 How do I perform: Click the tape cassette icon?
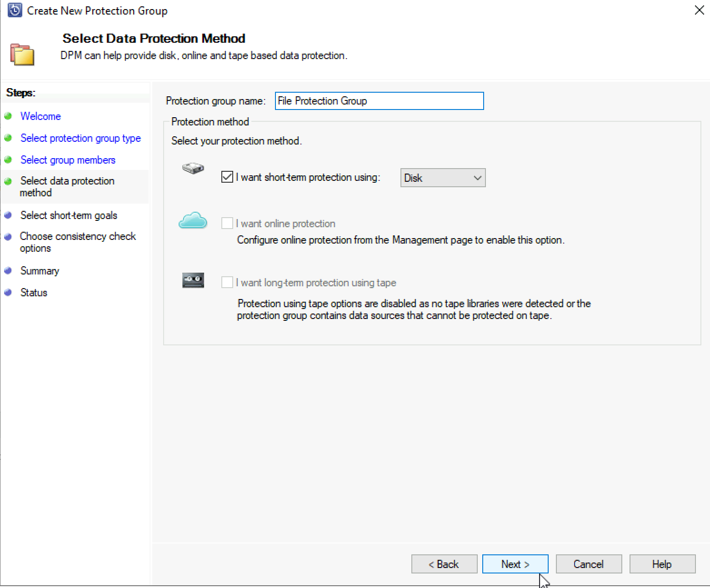(193, 280)
